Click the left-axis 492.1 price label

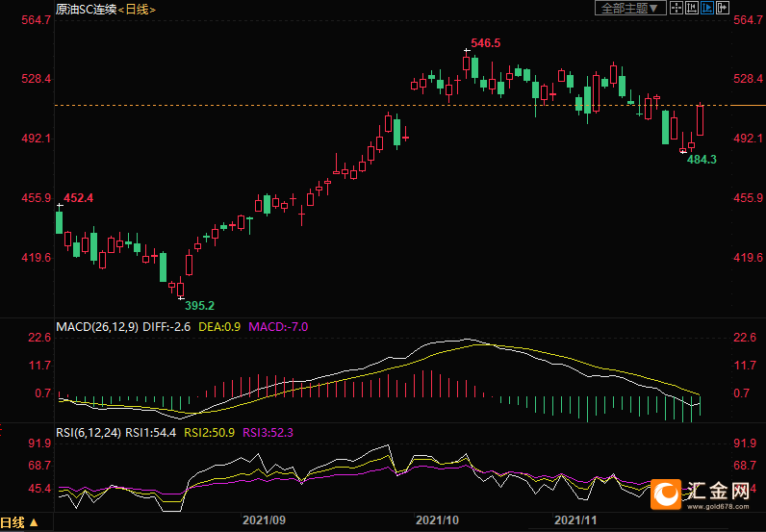[37, 139]
